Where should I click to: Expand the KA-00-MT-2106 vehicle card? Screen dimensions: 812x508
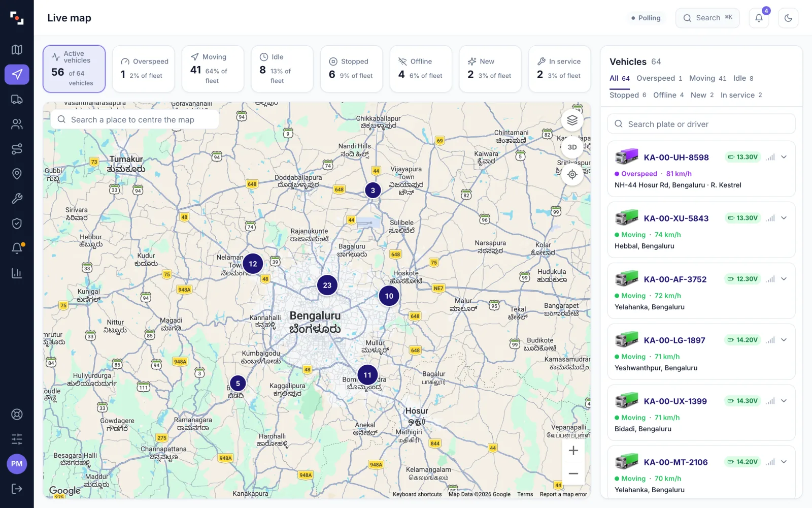pyautogui.click(x=784, y=462)
